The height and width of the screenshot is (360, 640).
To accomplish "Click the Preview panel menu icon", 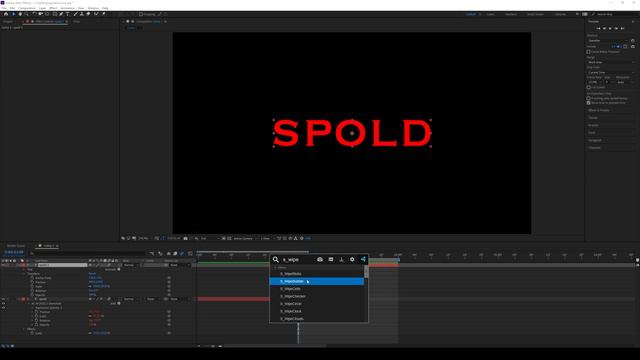I will pyautogui.click(x=633, y=22).
